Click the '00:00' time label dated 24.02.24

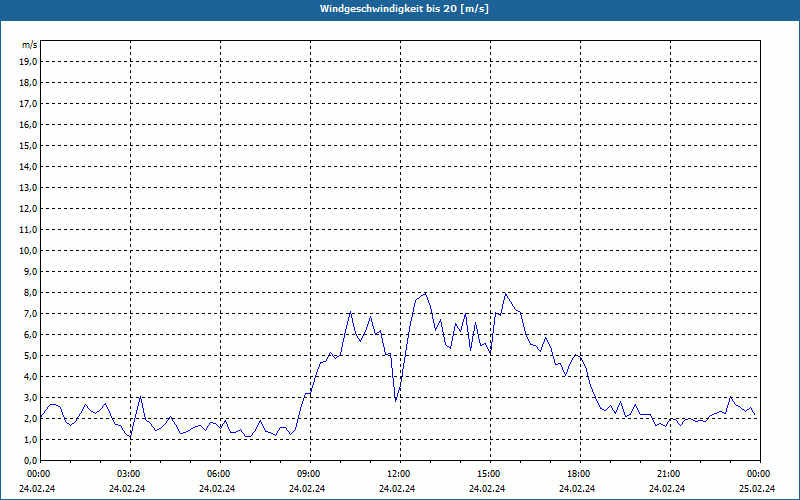[x=38, y=474]
